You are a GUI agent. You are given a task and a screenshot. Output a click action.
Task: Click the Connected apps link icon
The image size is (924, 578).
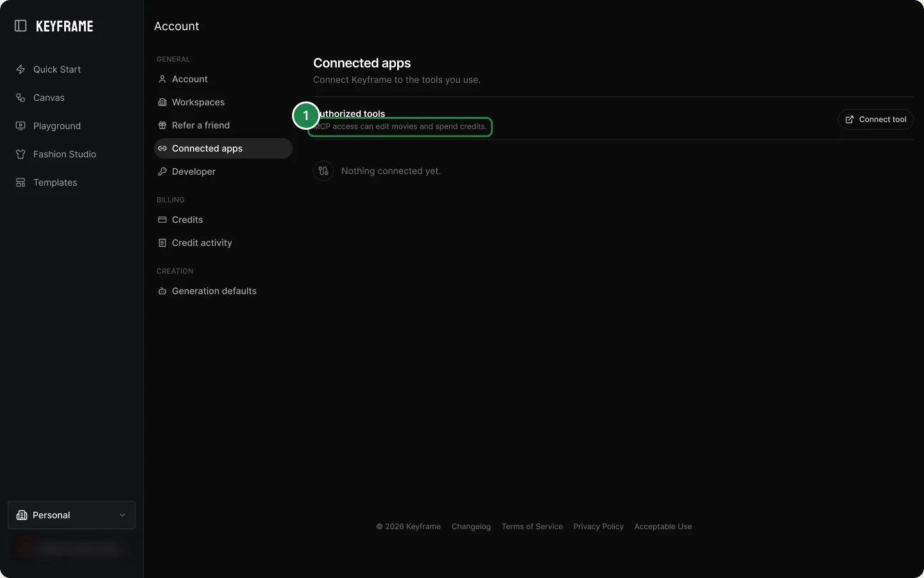coord(162,148)
